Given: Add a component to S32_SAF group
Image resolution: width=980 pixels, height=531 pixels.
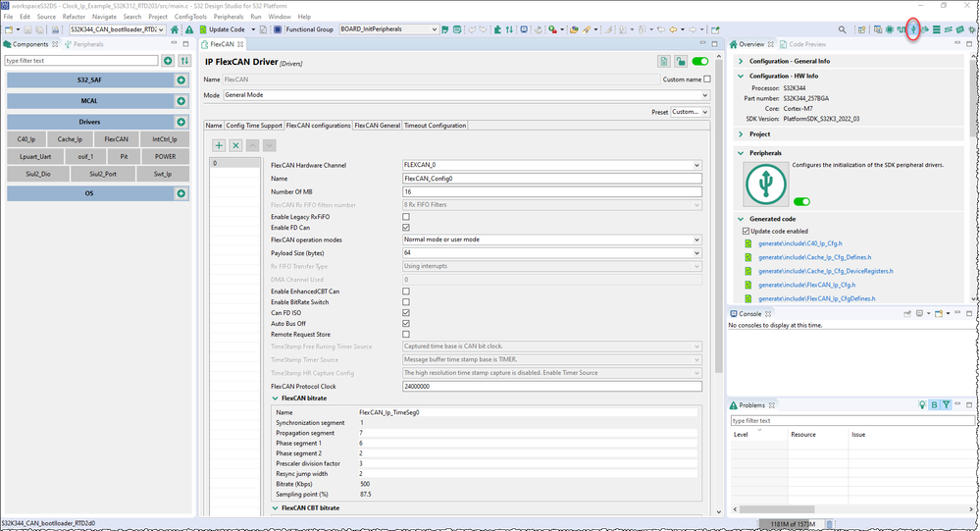Looking at the screenshot, I should (x=181, y=80).
